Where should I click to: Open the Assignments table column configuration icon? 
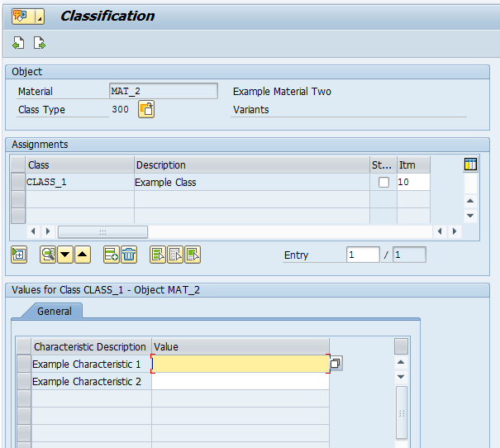[x=470, y=164]
